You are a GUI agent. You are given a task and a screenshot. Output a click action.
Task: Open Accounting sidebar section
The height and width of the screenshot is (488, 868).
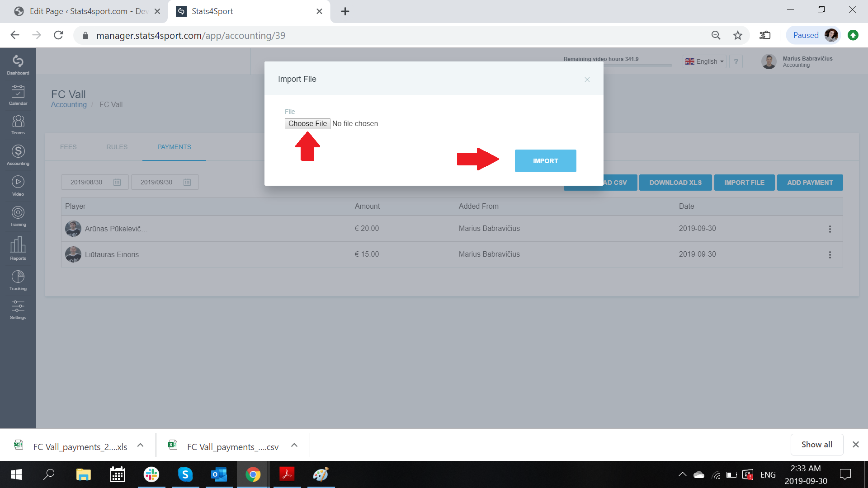click(x=18, y=155)
